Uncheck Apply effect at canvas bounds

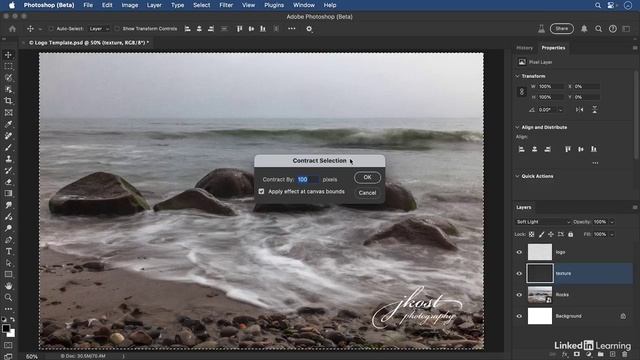coord(261,191)
